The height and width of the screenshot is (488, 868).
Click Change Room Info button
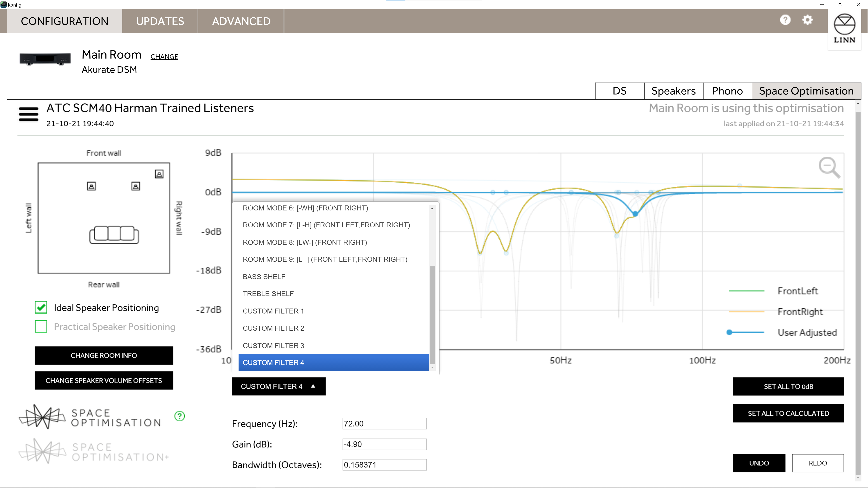(104, 355)
